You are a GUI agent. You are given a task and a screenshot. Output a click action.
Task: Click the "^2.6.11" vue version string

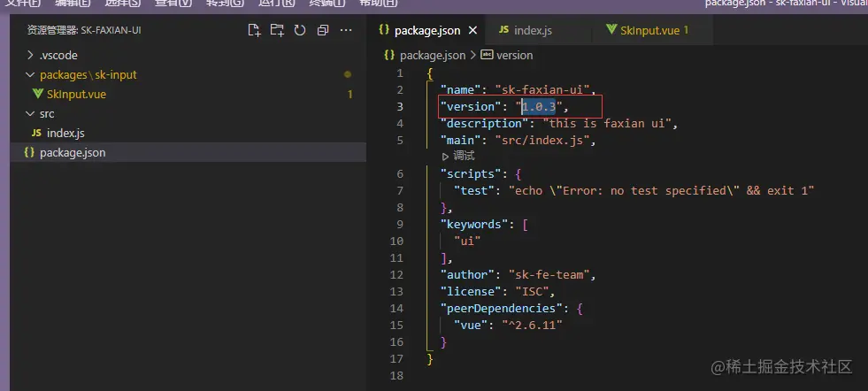pyautogui.click(x=532, y=325)
